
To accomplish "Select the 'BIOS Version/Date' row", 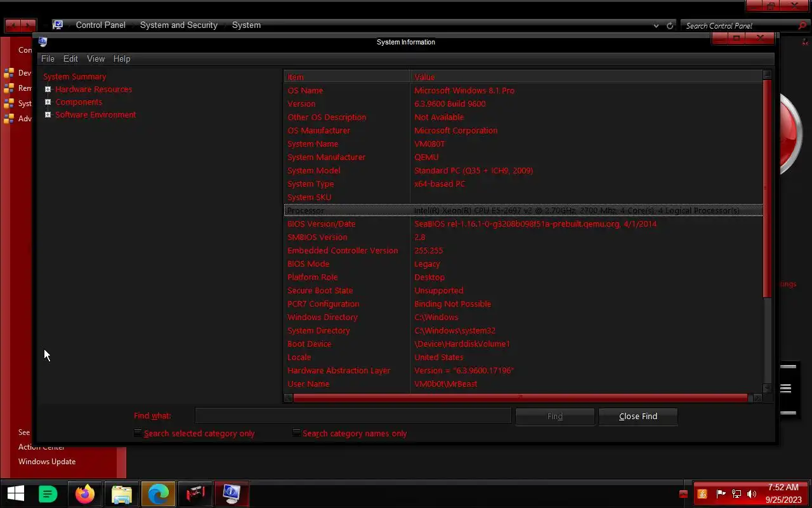I will 523,224.
